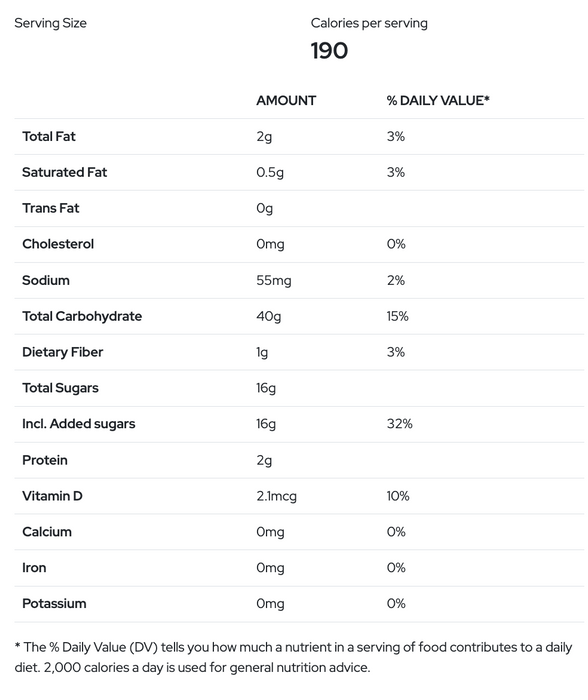Click the Iron row label
Image resolution: width=588 pixels, height=700 pixels.
[34, 567]
